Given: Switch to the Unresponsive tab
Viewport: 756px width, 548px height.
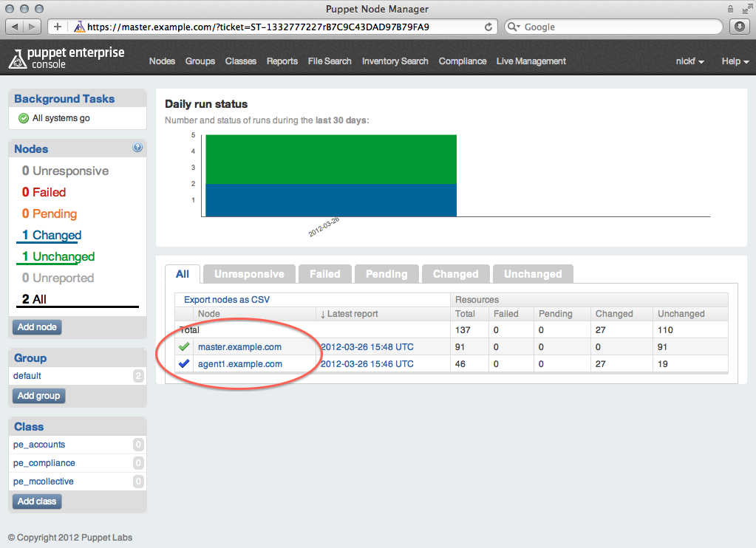Looking at the screenshot, I should (x=249, y=274).
